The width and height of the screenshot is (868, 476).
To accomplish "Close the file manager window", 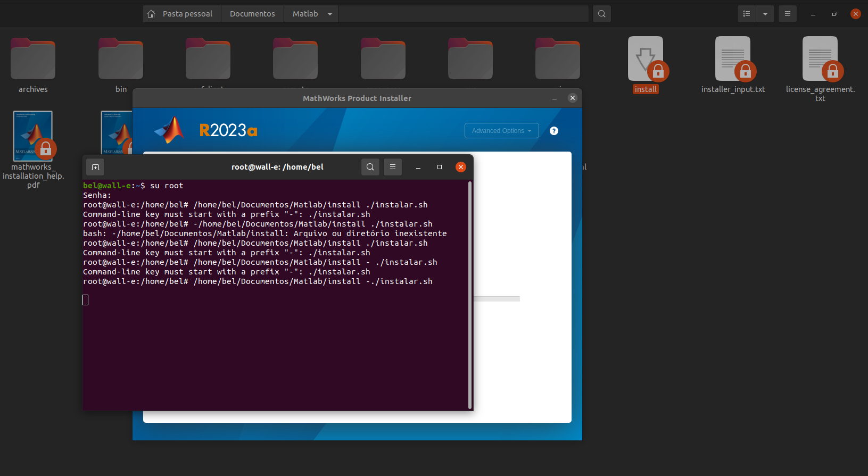I will pos(856,14).
